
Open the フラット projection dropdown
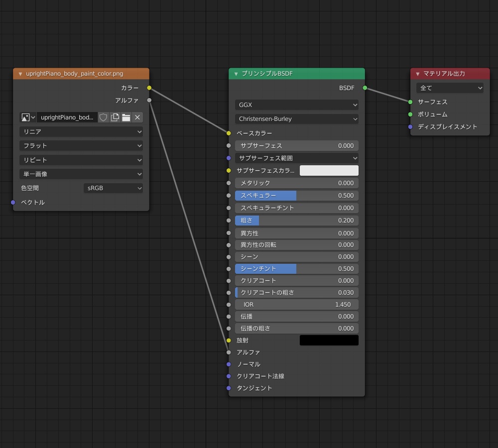(x=81, y=146)
